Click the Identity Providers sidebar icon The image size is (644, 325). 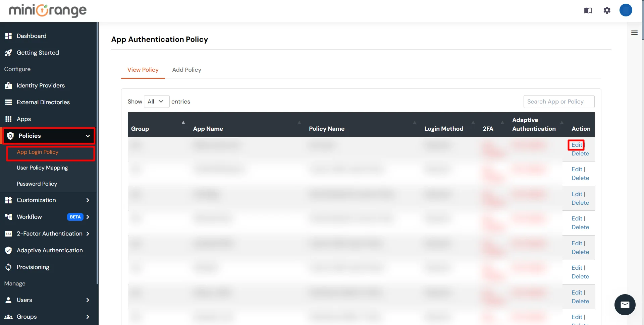(x=8, y=85)
